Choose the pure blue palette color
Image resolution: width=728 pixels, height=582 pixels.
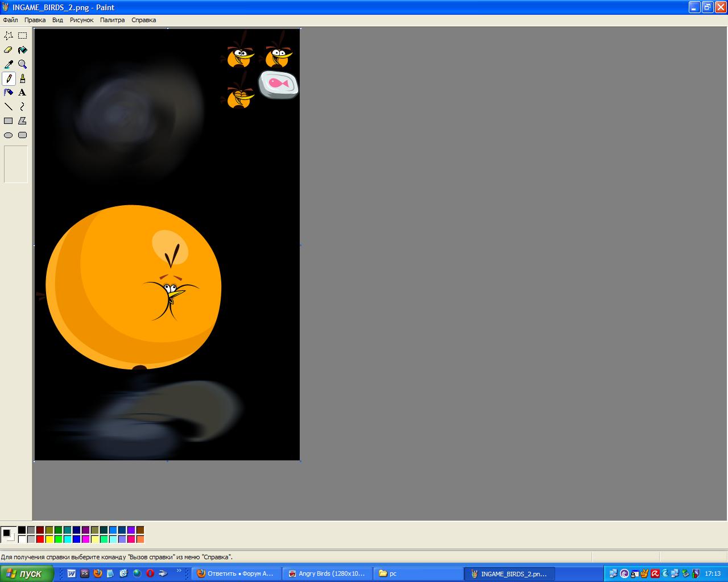[x=76, y=539]
